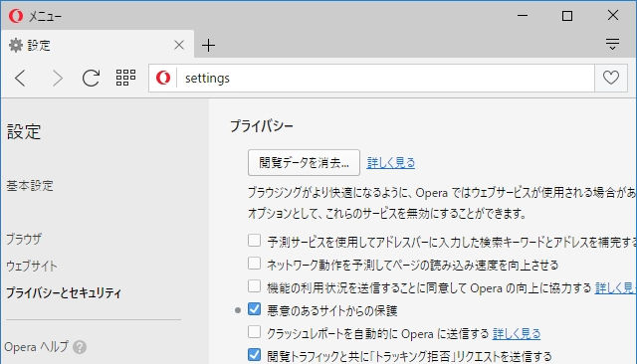Enable 予測サービス address bar completion checkbox
Viewport: 637px width, 364px height.
tap(255, 241)
